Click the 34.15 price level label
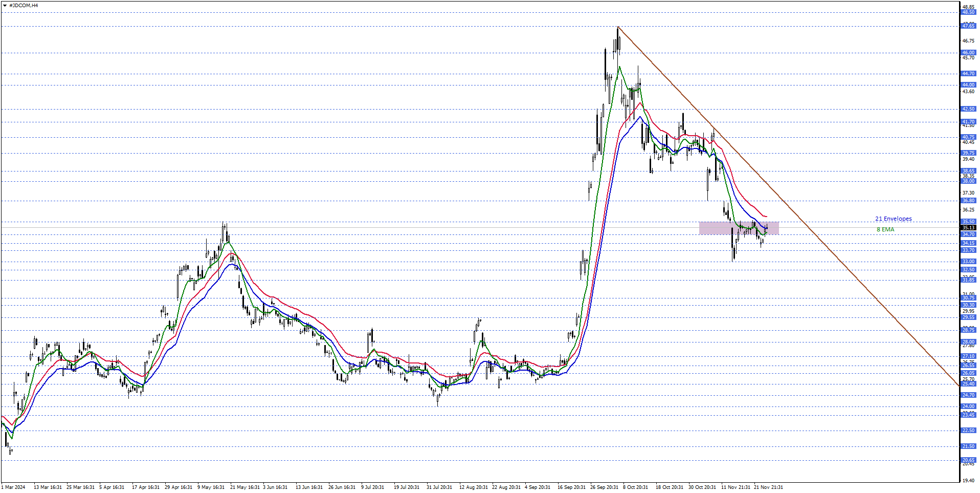980x493 pixels. pos(968,243)
